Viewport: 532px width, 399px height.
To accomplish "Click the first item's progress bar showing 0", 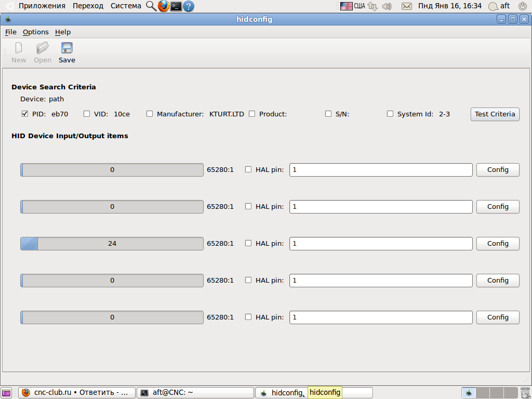I will tap(112, 170).
